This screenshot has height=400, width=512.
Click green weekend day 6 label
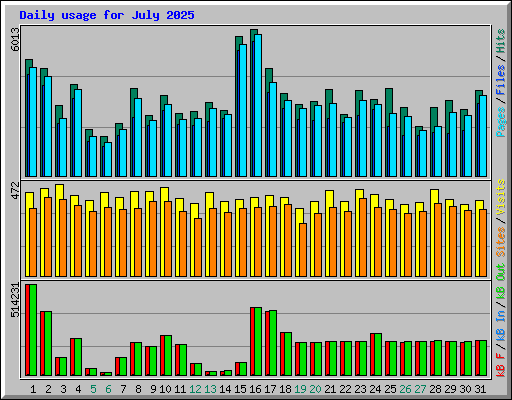108,389
